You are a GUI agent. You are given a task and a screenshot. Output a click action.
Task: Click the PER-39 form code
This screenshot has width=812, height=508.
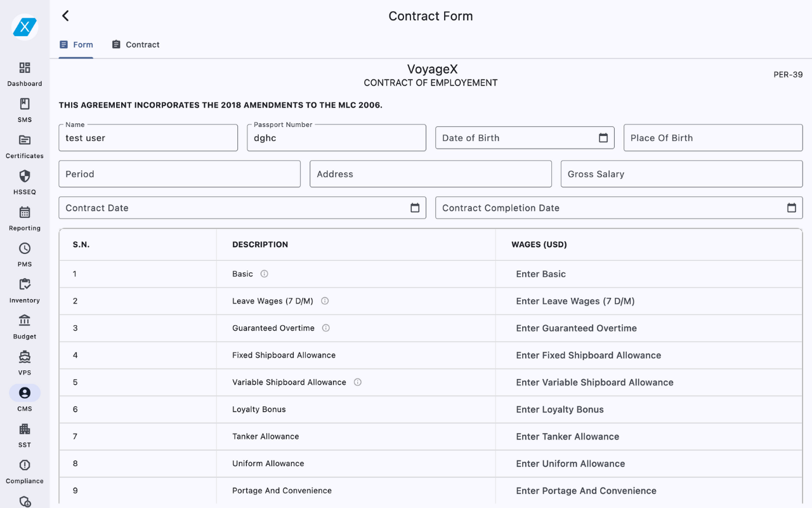pos(788,75)
